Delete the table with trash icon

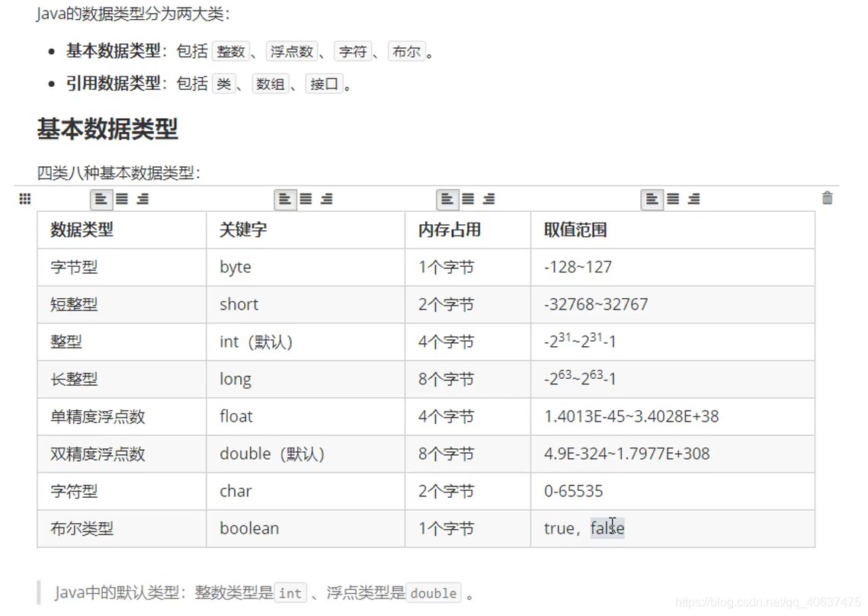point(827,197)
